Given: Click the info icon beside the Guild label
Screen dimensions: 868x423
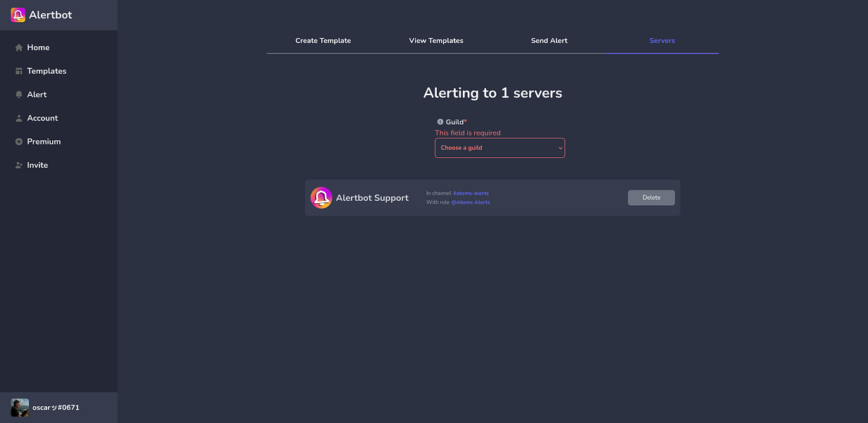Looking at the screenshot, I should tap(440, 121).
